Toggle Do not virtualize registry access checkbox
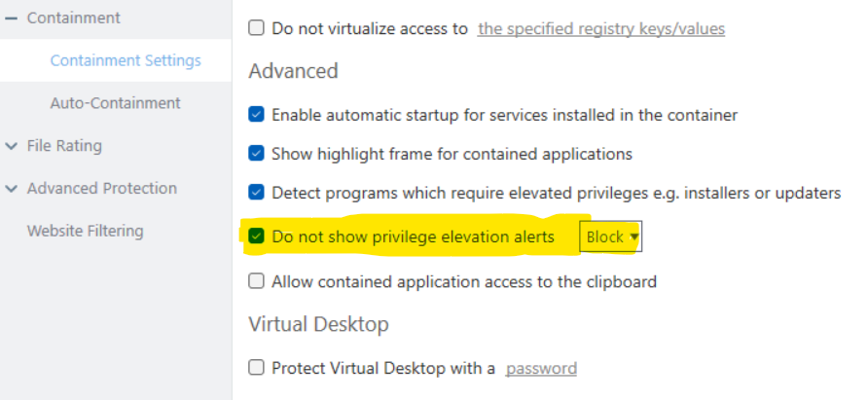 [x=257, y=28]
